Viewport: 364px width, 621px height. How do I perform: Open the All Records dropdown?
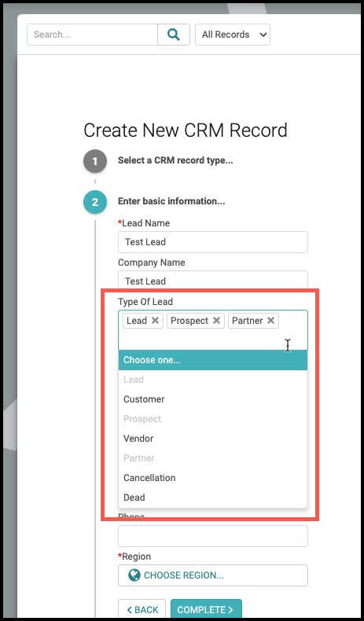233,35
